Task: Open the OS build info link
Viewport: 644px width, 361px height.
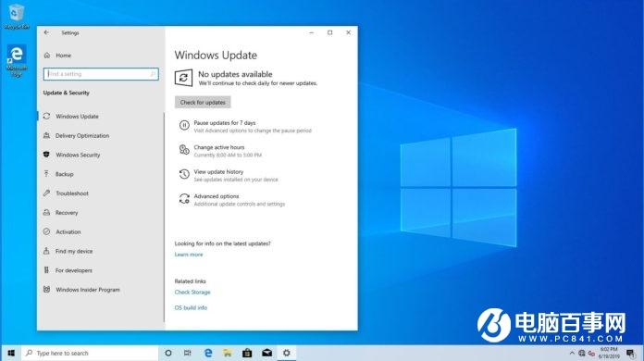Action: point(191,307)
